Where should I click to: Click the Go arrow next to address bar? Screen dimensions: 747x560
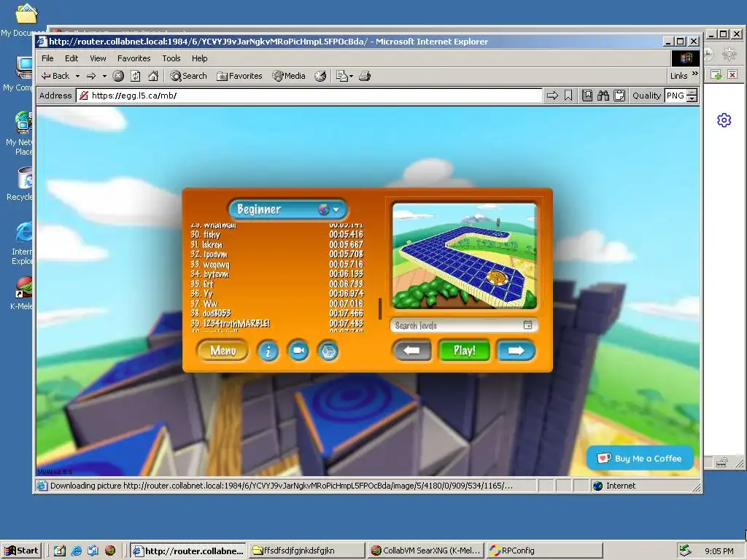[553, 96]
